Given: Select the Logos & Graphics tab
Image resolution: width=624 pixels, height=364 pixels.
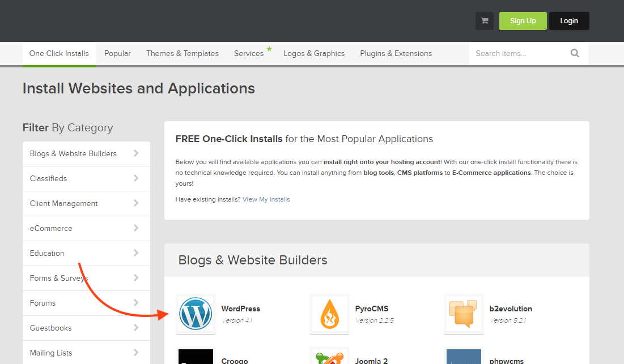Looking at the screenshot, I should (x=314, y=54).
